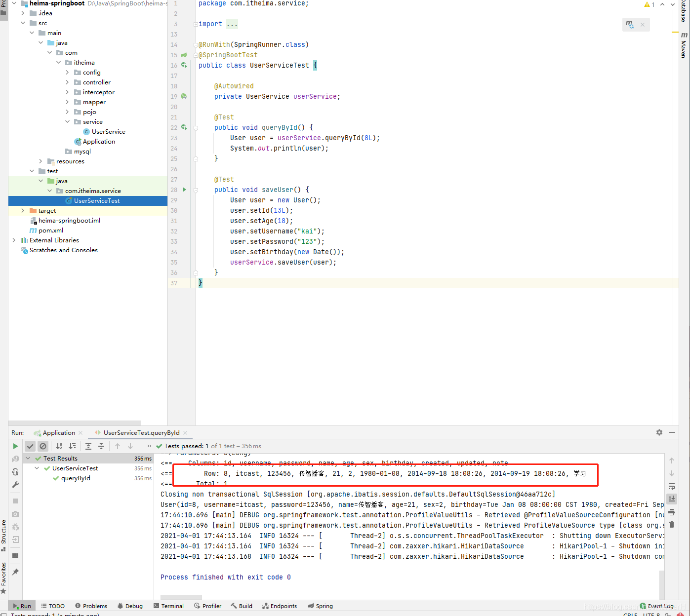Click print console output icon
The width and height of the screenshot is (690, 616).
672,512
